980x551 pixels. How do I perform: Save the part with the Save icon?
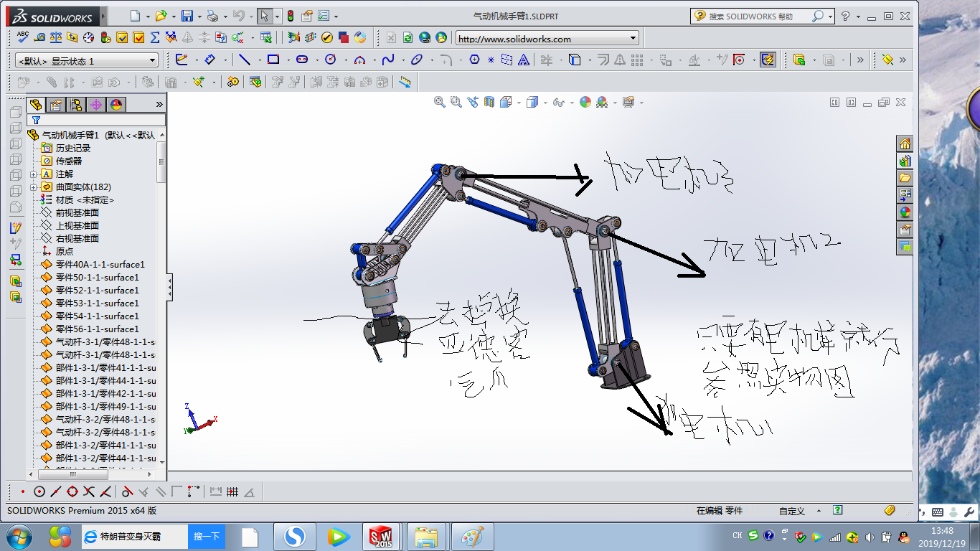[187, 16]
